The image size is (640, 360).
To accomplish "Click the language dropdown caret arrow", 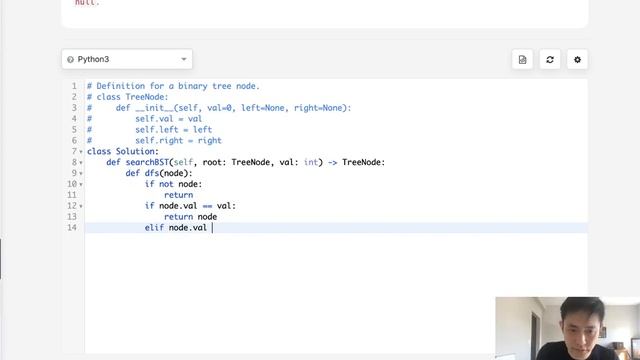I will pyautogui.click(x=184, y=60).
